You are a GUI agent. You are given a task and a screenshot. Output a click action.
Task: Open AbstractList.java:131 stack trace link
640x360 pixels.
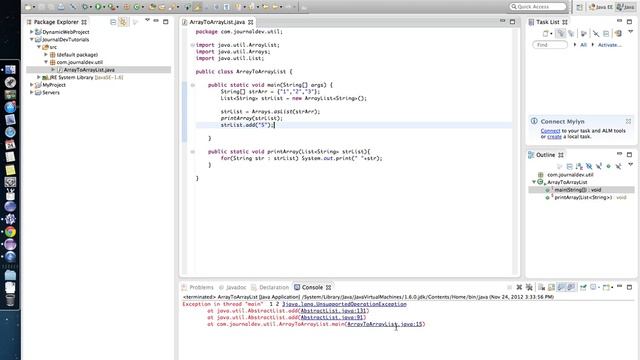point(333,311)
